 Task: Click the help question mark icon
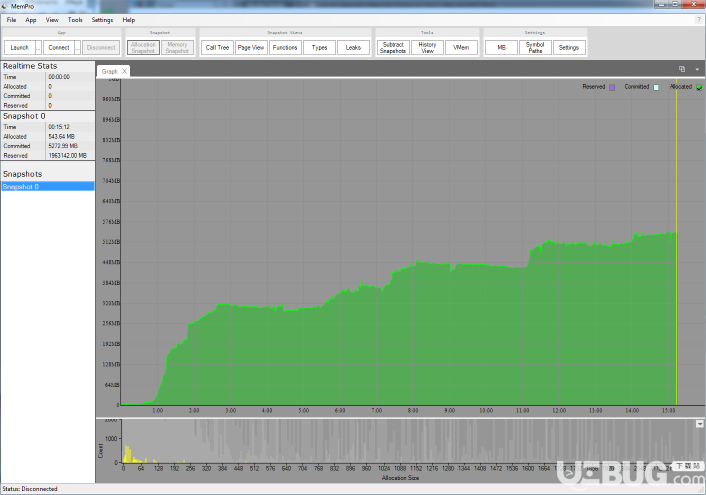699,20
